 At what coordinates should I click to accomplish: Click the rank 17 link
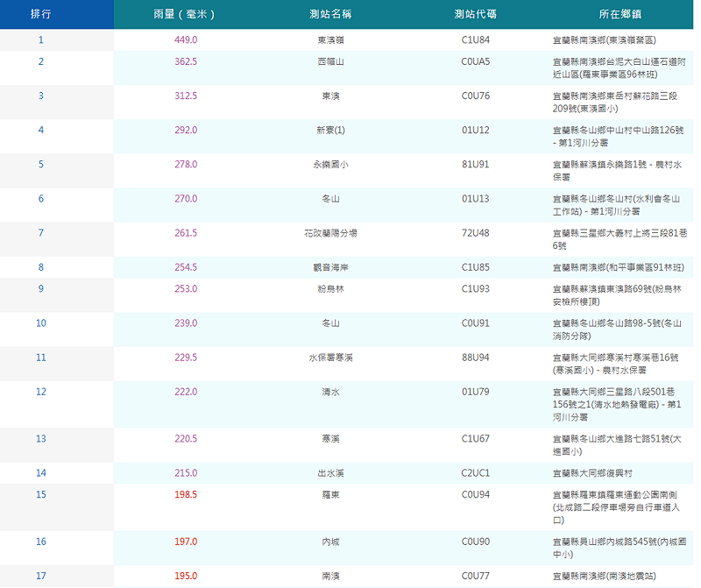(40, 576)
